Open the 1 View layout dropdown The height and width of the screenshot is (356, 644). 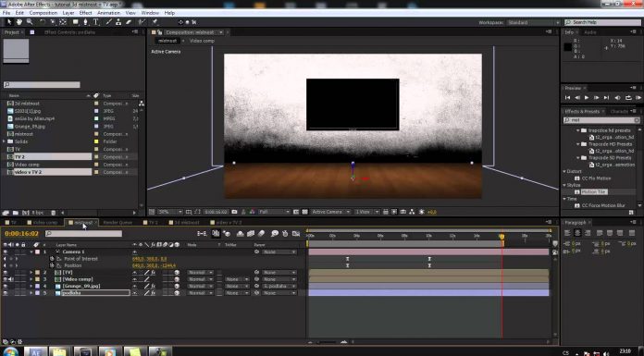[x=366, y=212]
